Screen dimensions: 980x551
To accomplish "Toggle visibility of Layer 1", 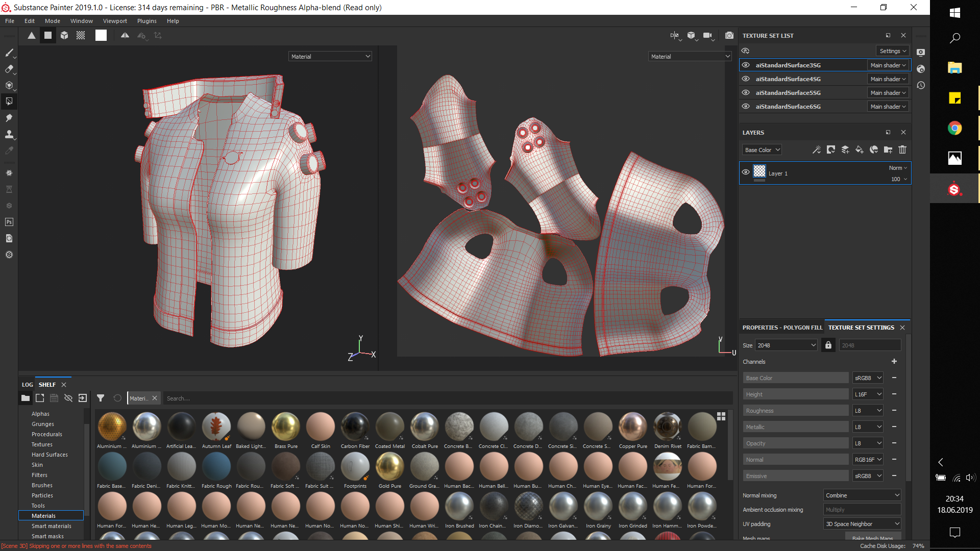I will click(745, 173).
